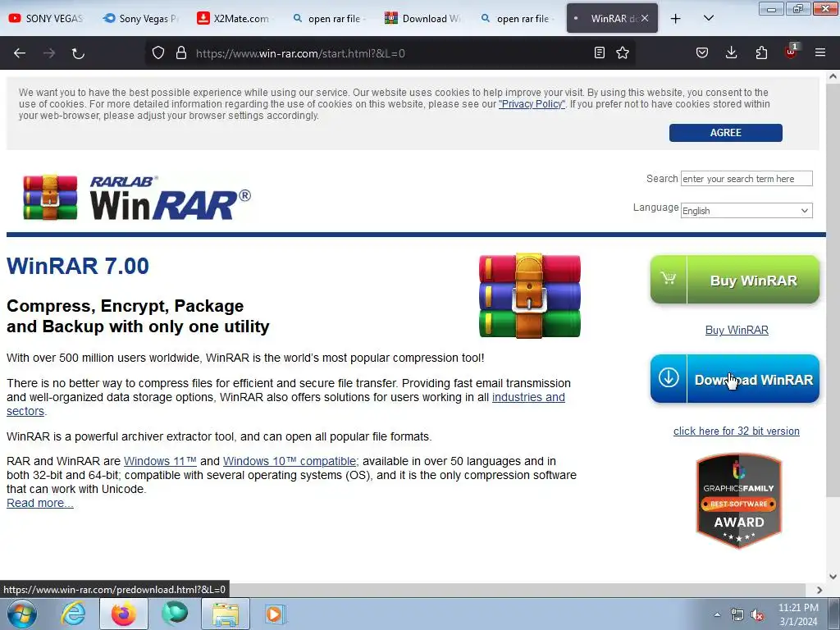Open the extensions puzzle icon
The width and height of the screenshot is (840, 630).
coord(761,53)
